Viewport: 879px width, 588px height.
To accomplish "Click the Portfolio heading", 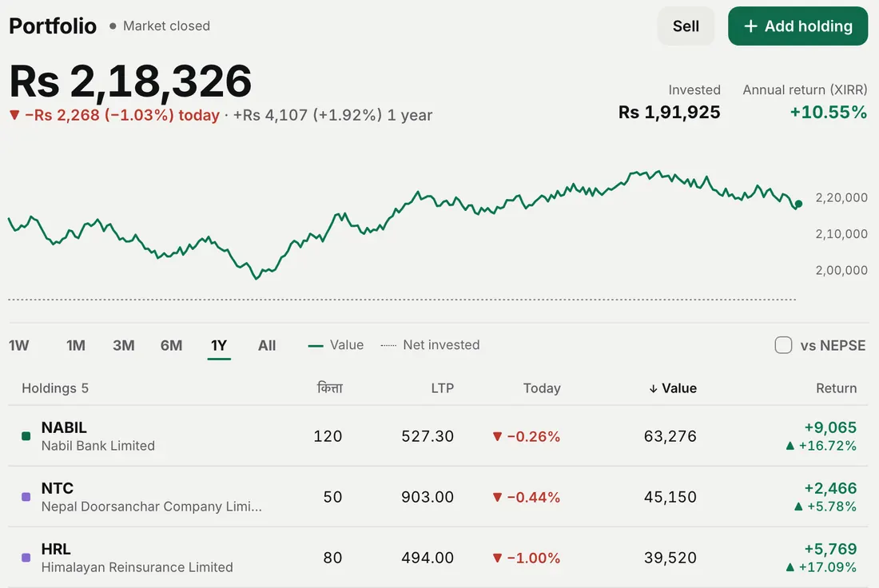I will pyautogui.click(x=53, y=26).
